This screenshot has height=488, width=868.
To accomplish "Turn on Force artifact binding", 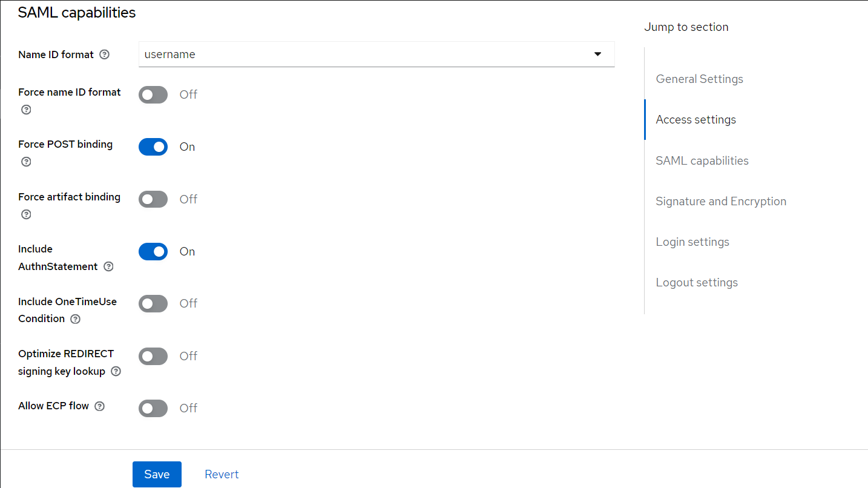I will pyautogui.click(x=153, y=199).
